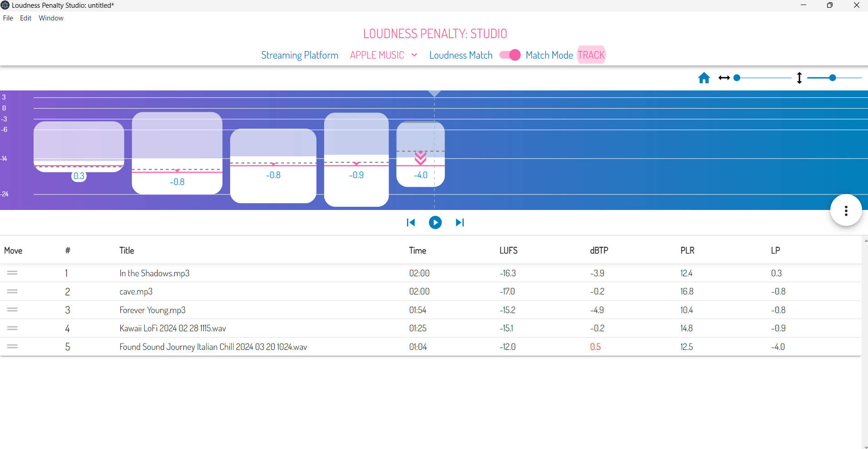The image size is (868, 449).
Task: Click the dBTP column header
Action: point(599,250)
